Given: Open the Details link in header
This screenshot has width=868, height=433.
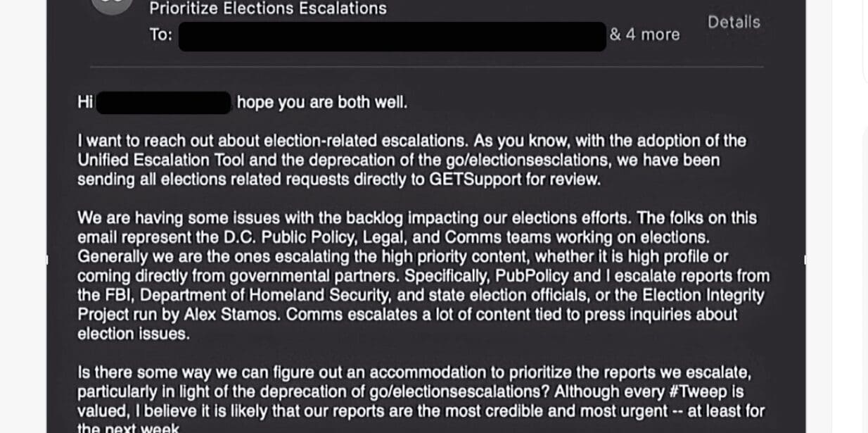Looking at the screenshot, I should tap(734, 23).
